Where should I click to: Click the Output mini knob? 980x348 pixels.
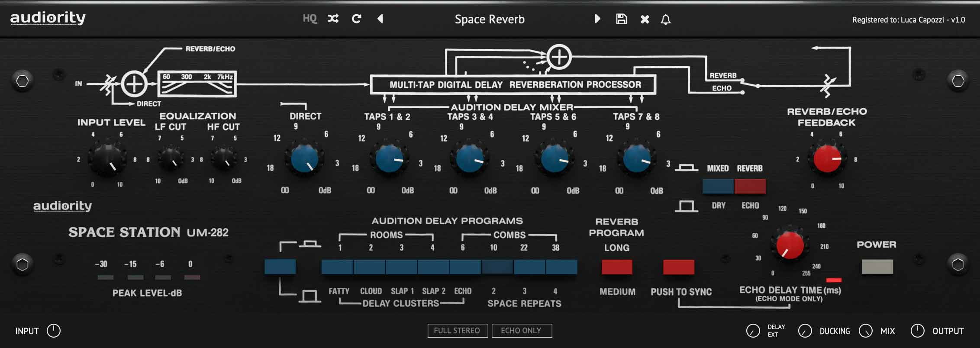pos(918,331)
